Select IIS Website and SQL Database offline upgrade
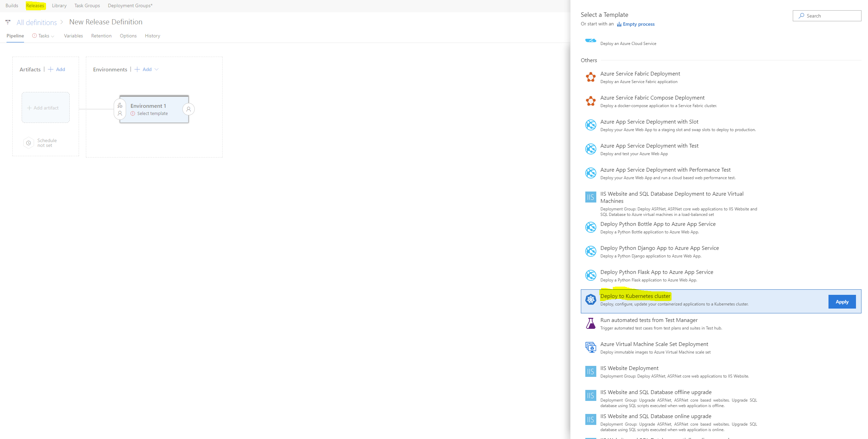868x439 pixels. 656,392
